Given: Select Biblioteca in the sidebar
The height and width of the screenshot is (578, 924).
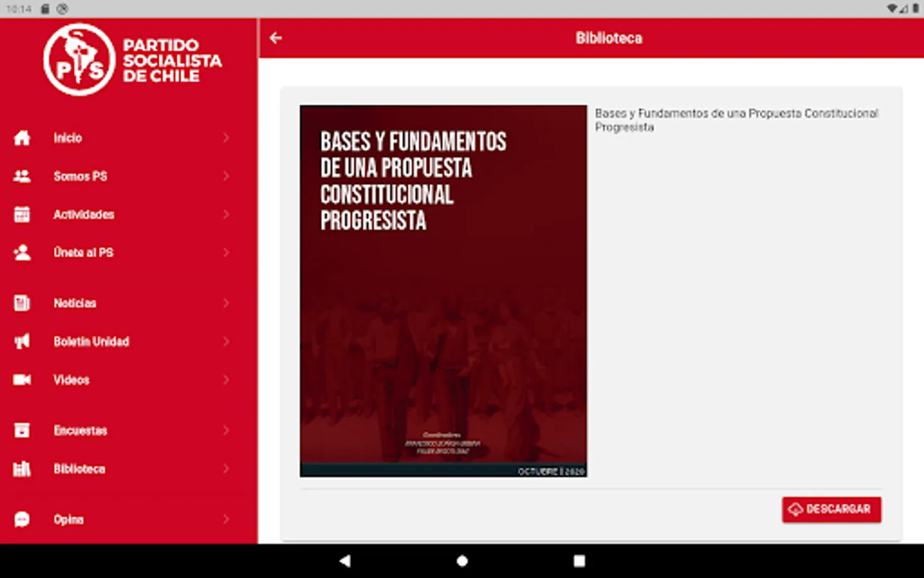Looking at the screenshot, I should point(128,469).
